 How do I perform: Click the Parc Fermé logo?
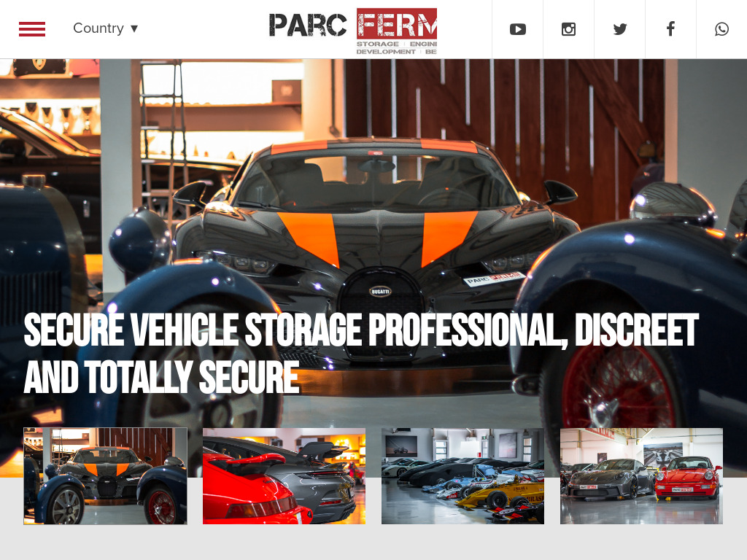(x=353, y=31)
